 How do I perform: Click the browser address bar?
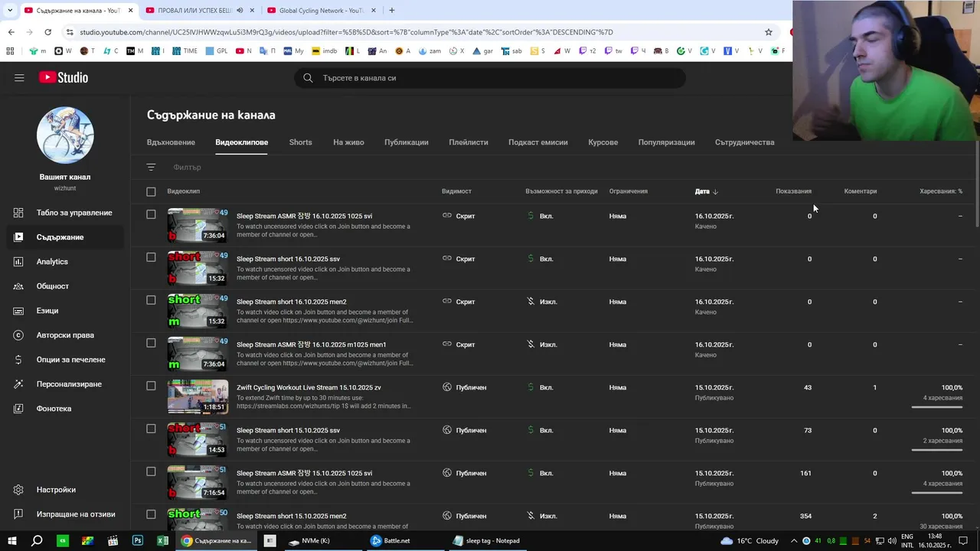pos(413,32)
